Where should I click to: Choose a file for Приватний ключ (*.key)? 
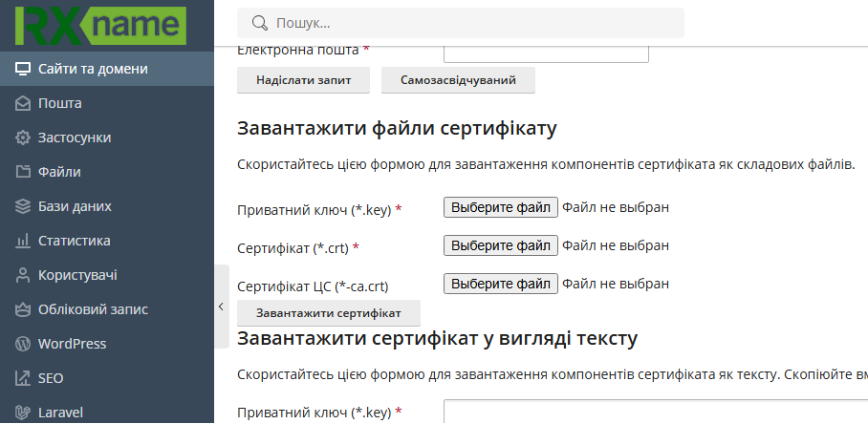point(500,207)
